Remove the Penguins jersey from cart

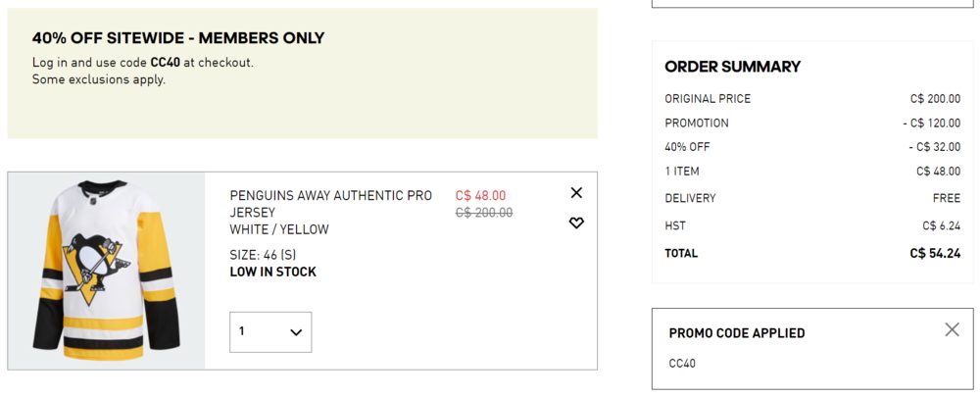point(576,192)
